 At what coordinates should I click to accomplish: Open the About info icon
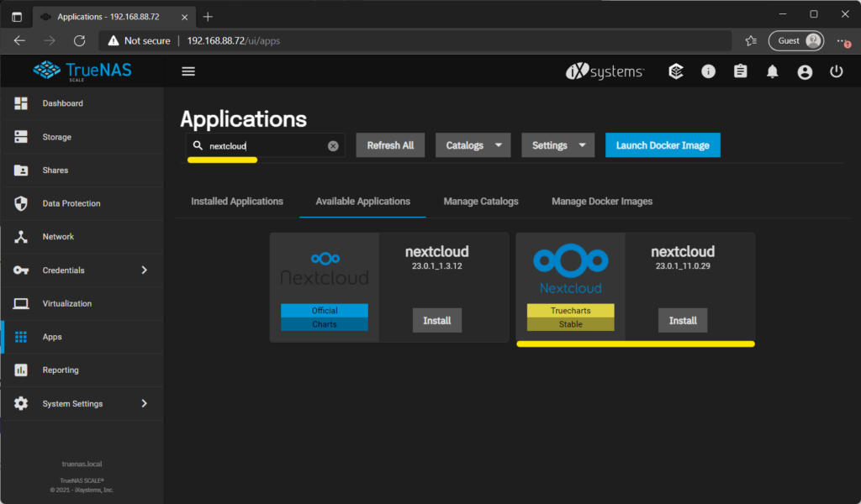(708, 71)
